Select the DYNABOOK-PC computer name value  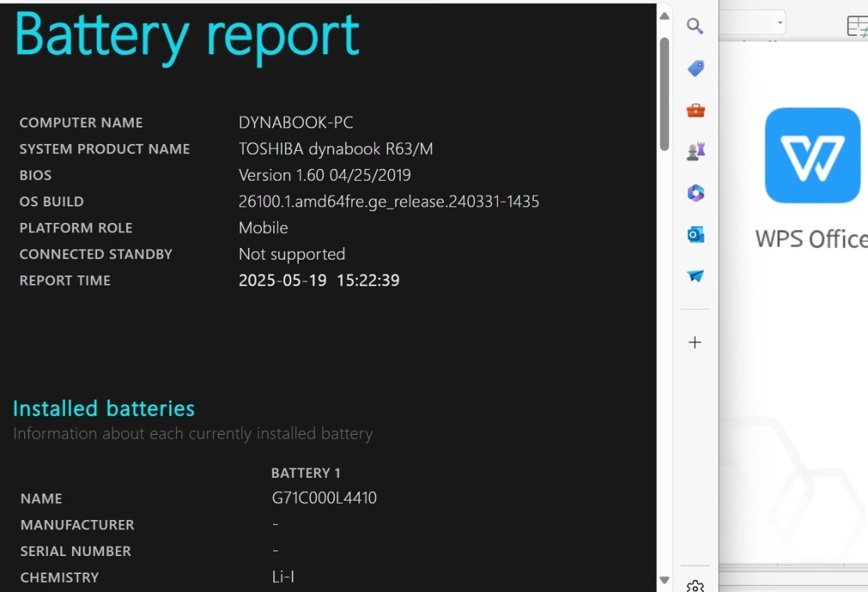(x=296, y=122)
